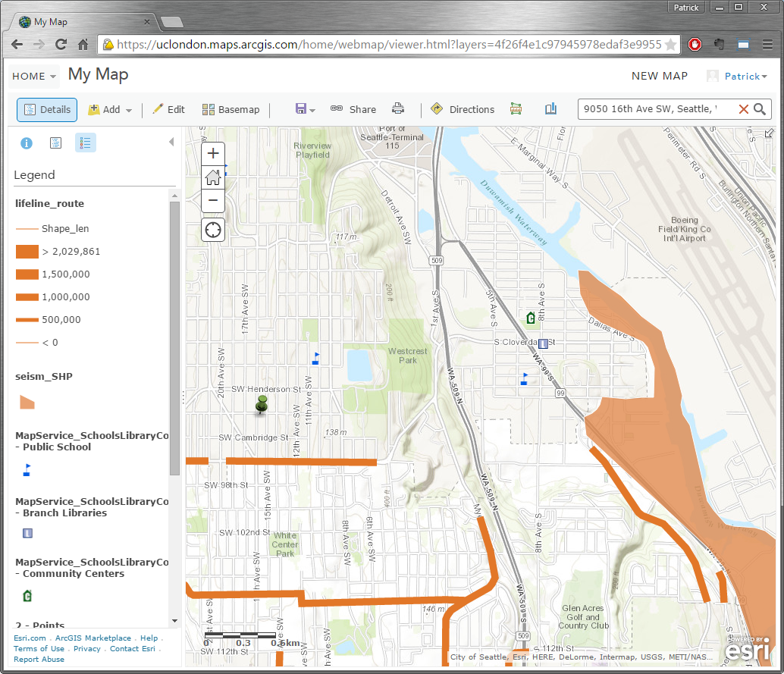Toggle the Details panel button

47,109
